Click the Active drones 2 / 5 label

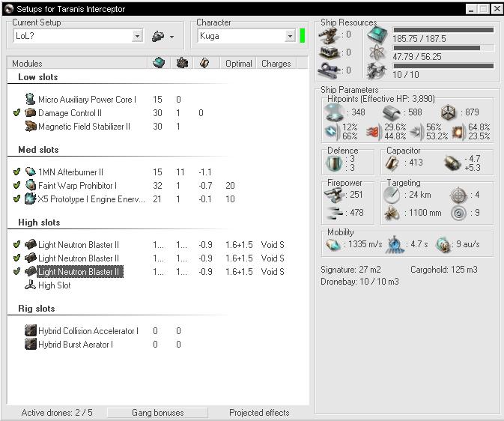tap(57, 413)
